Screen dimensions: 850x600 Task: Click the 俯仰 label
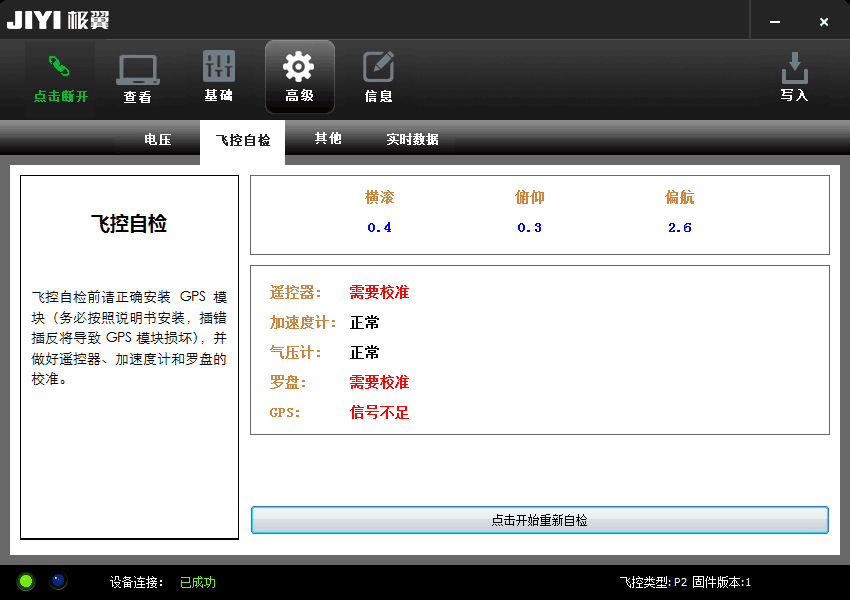coord(530,197)
